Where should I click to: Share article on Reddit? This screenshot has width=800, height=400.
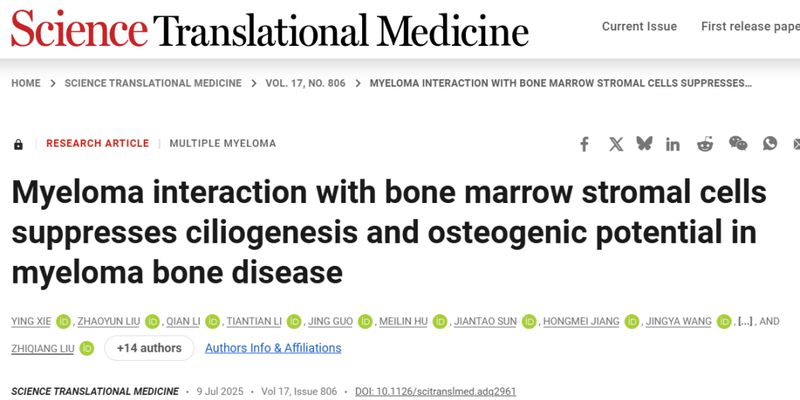click(705, 144)
